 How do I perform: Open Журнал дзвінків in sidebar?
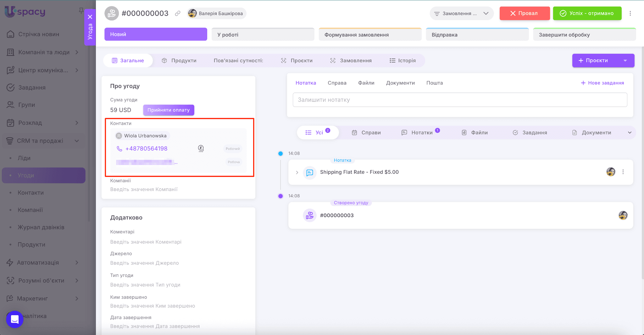click(x=41, y=227)
